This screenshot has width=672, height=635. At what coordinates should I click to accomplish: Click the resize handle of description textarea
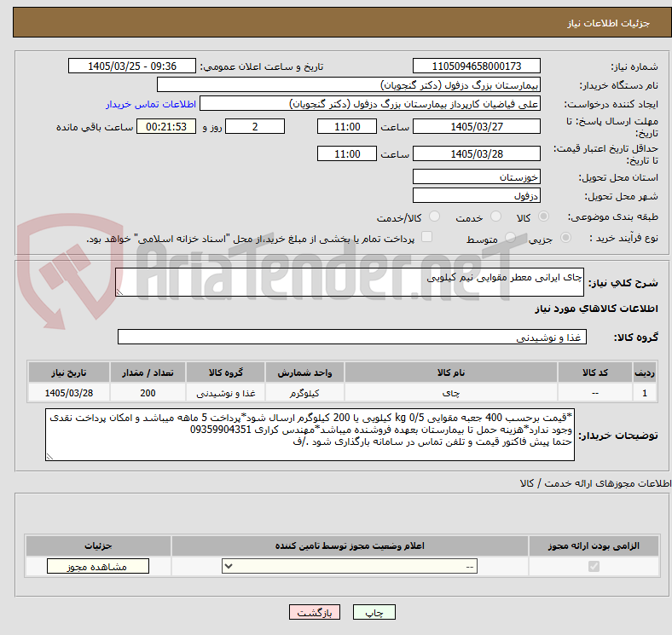tap(119, 292)
